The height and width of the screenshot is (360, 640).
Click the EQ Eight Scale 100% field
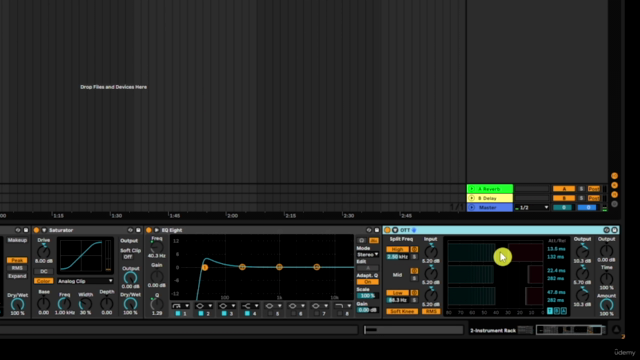coord(367,296)
